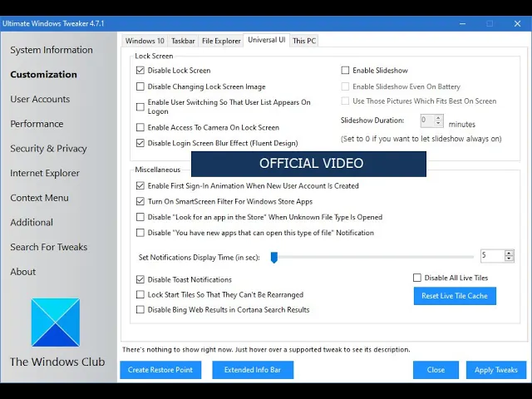This screenshot has width=532, height=399.
Task: Select the This PC tab
Action: 304,41
